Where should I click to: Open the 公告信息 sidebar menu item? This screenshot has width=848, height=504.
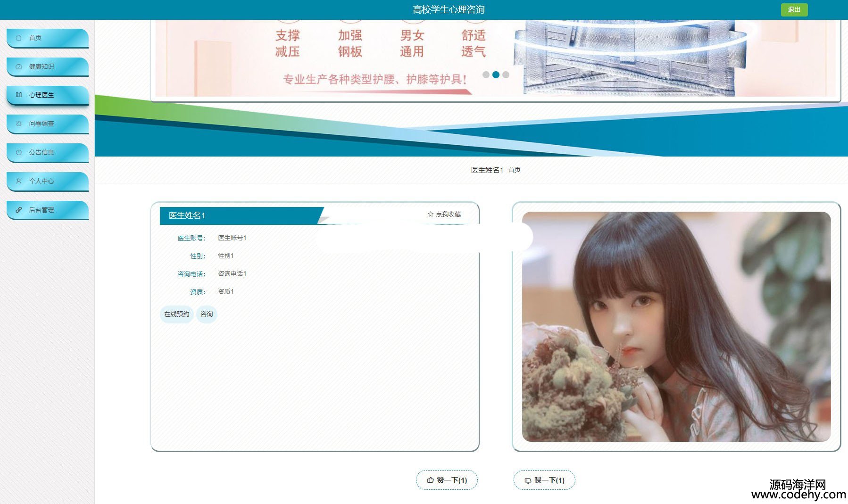(48, 153)
